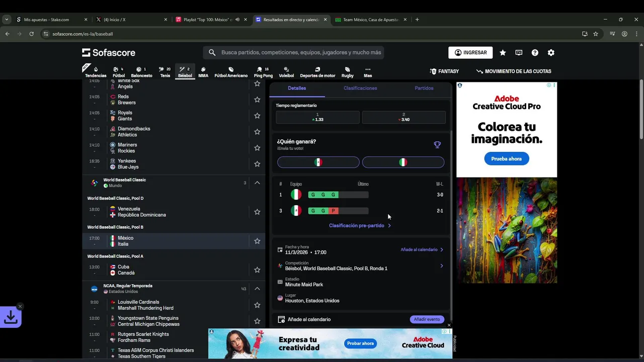Click the purple download icon at left edge

pyautogui.click(x=11, y=317)
